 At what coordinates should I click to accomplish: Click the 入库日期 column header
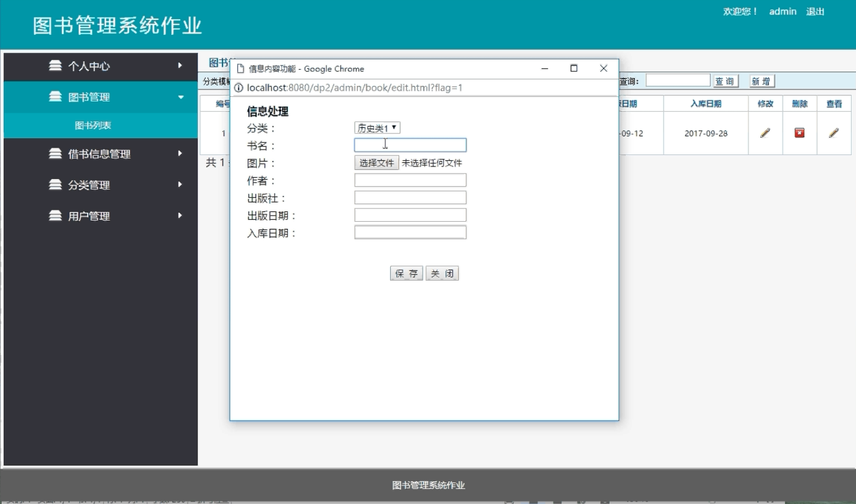click(x=706, y=104)
